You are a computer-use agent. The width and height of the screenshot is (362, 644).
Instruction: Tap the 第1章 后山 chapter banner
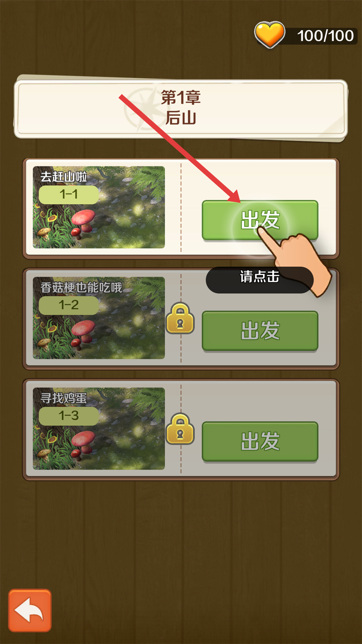coord(181,109)
